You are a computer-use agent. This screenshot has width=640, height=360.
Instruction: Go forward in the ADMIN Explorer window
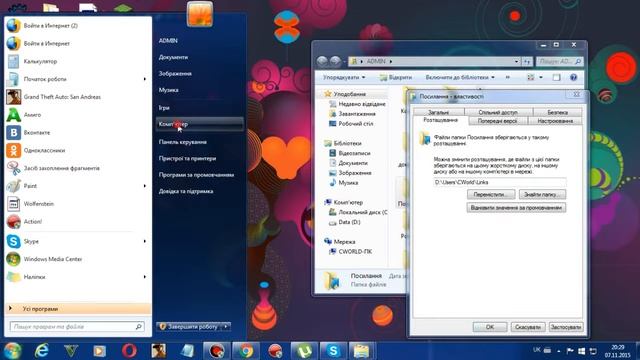[x=335, y=61]
